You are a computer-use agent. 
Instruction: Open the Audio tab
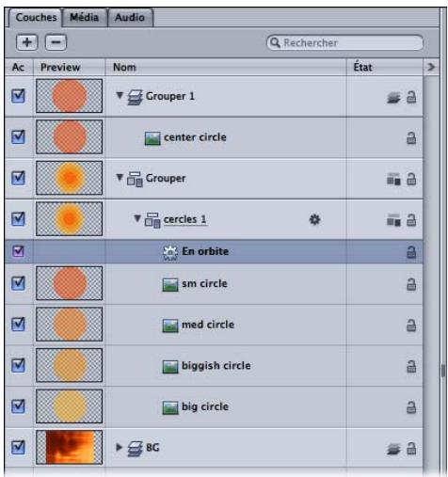pos(130,18)
